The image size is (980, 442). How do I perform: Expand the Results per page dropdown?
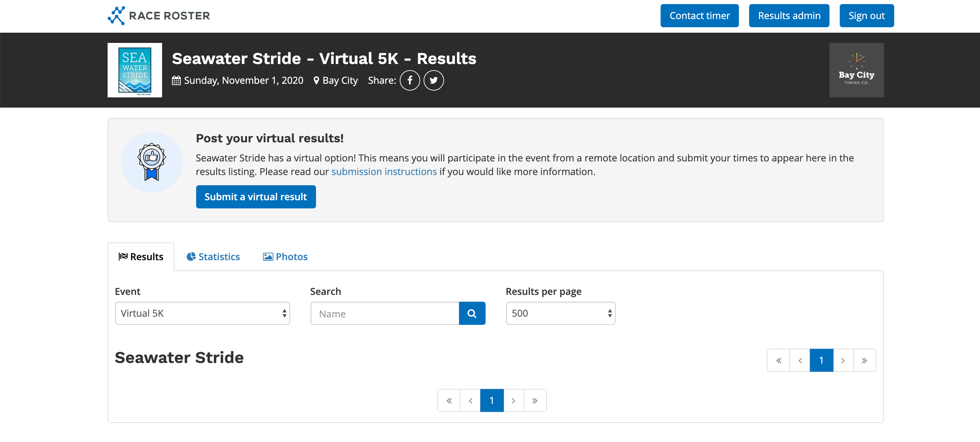click(x=560, y=313)
